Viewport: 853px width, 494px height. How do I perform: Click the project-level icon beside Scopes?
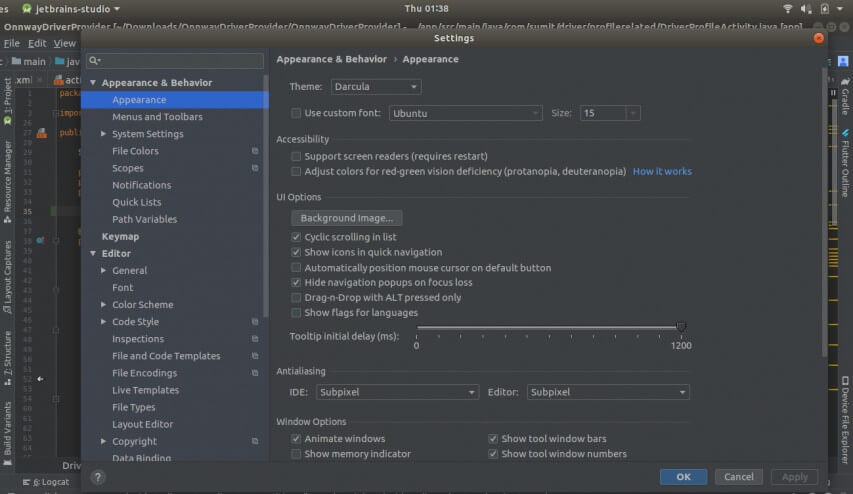(255, 168)
